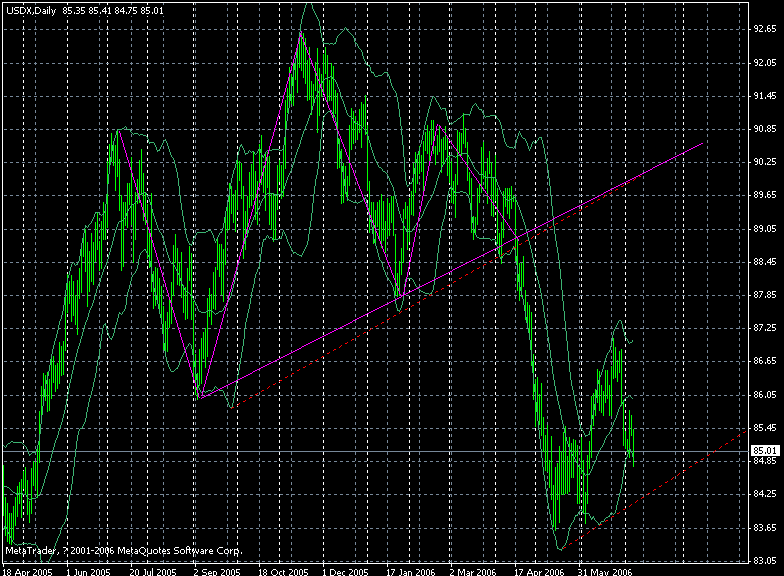Click the 86.05 price axis label
The width and height of the screenshot is (784, 576).
[766, 394]
